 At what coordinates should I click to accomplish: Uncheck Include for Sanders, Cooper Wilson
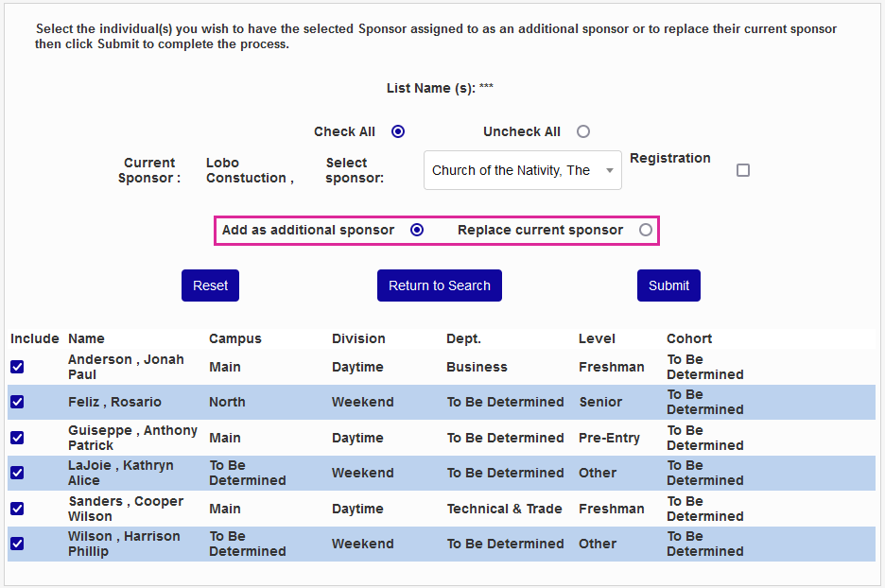[x=17, y=509]
